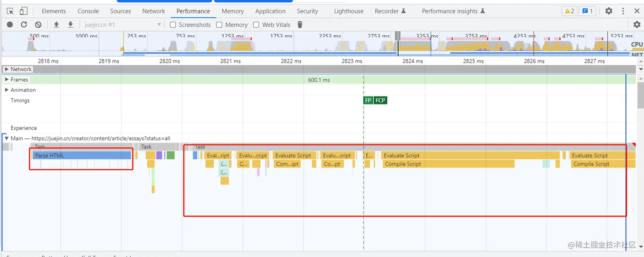Screen dimensions: 644x257
Task: Select the FP timing marker
Action: click(368, 100)
